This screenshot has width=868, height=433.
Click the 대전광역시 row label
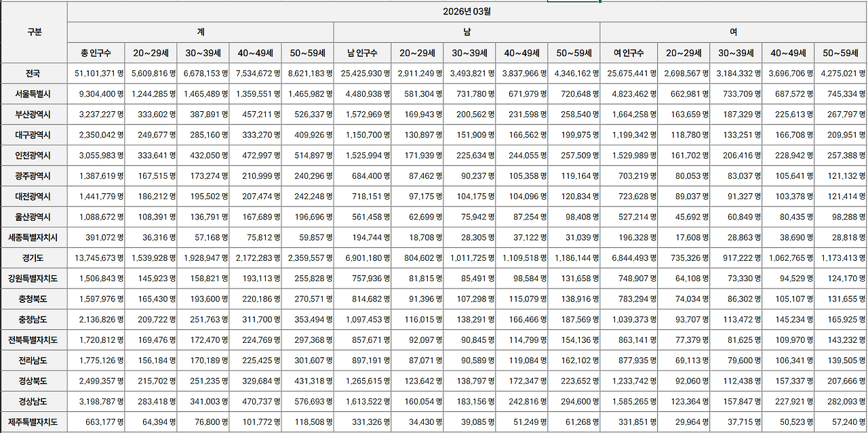[34, 197]
